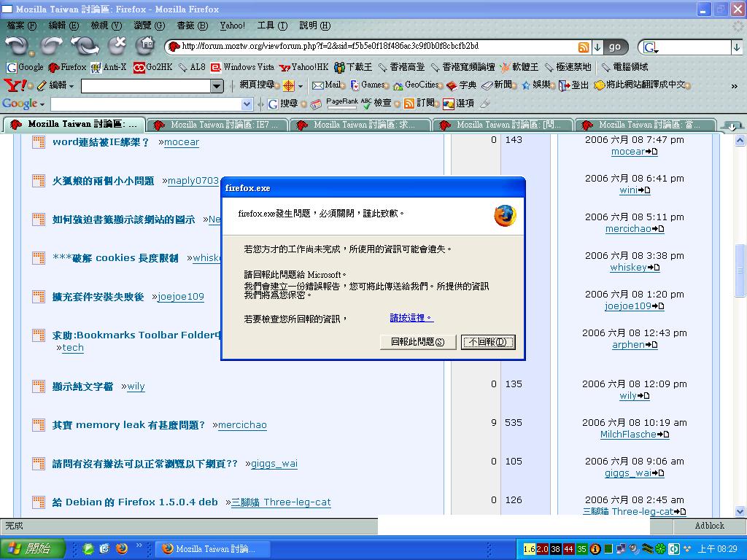Click 不回報(D) button in crash dialog
This screenshot has width=747, height=560.
(x=488, y=342)
